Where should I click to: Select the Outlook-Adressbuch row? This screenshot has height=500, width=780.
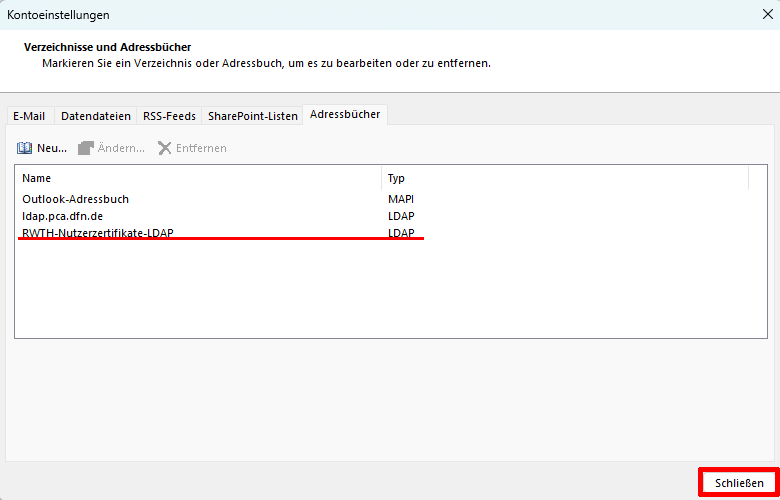point(390,199)
